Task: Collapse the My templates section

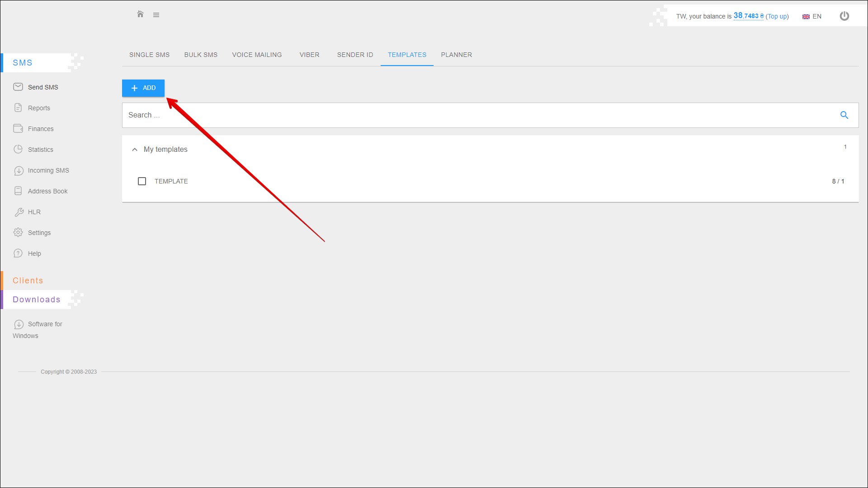Action: (135, 150)
